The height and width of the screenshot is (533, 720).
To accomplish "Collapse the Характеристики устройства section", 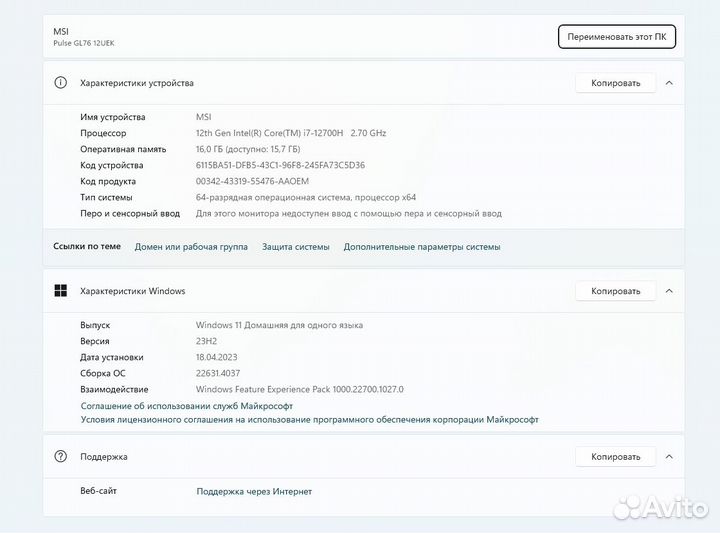I will [x=669, y=83].
